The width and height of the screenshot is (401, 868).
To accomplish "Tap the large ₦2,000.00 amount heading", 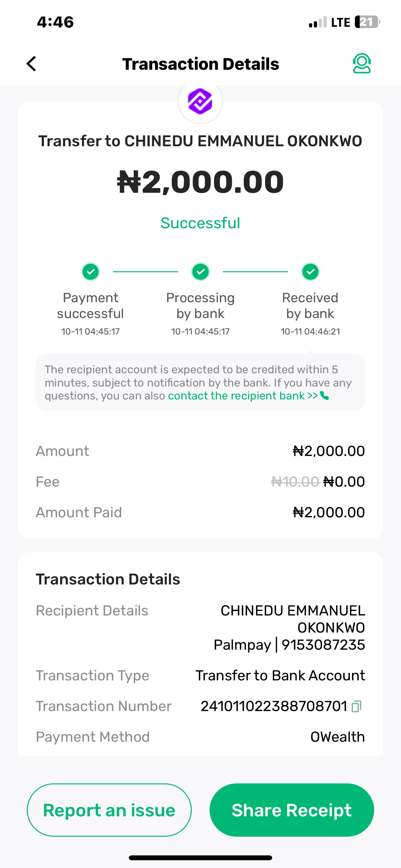I will pyautogui.click(x=200, y=182).
